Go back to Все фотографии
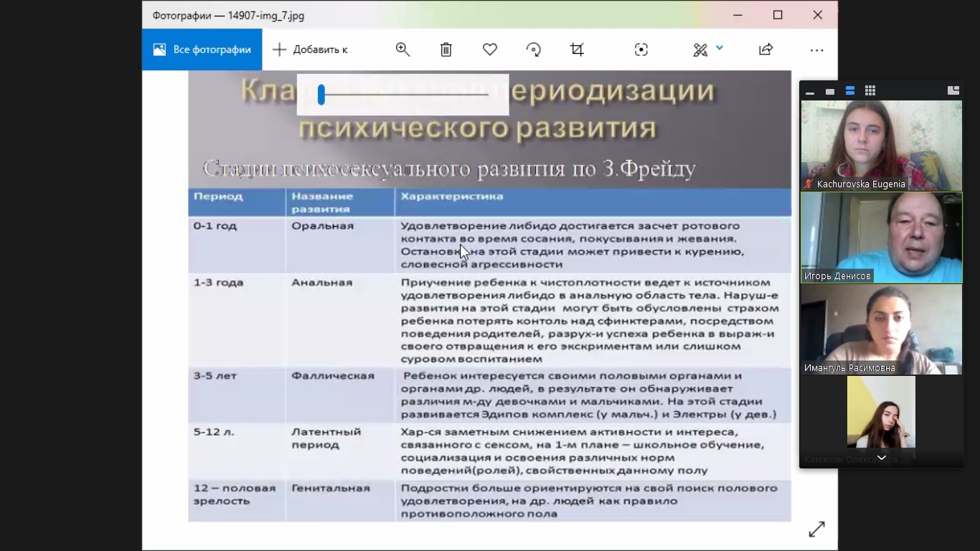This screenshot has width=980, height=551. 202,50
